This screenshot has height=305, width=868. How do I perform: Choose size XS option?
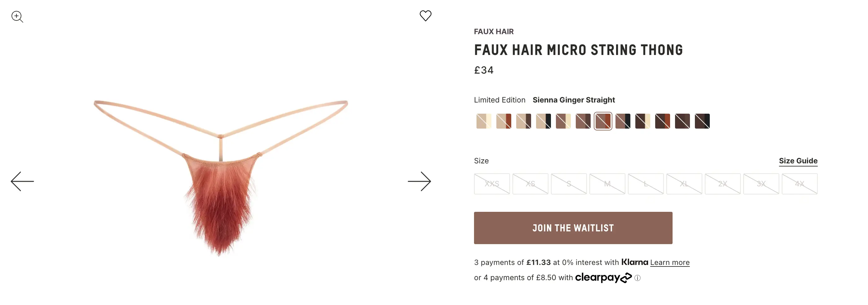tap(530, 184)
